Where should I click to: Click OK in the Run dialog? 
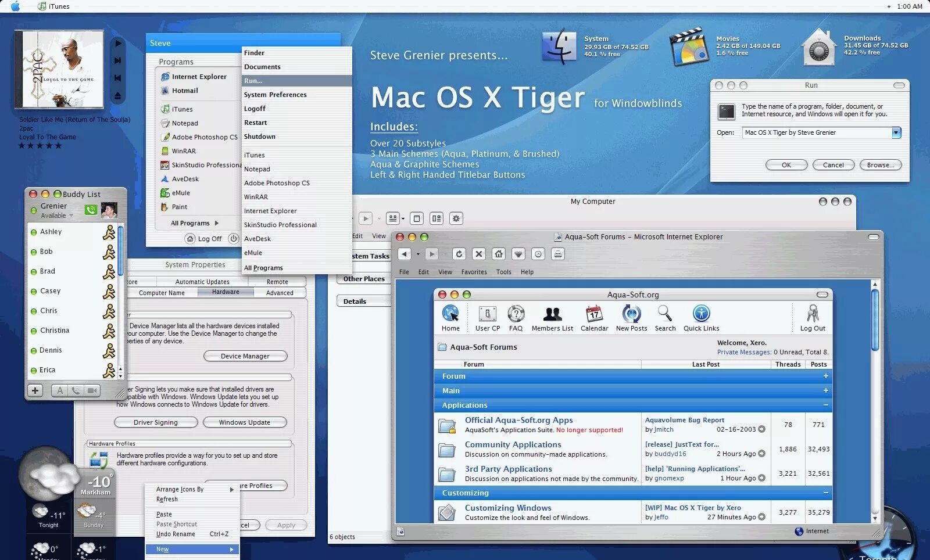pos(786,165)
